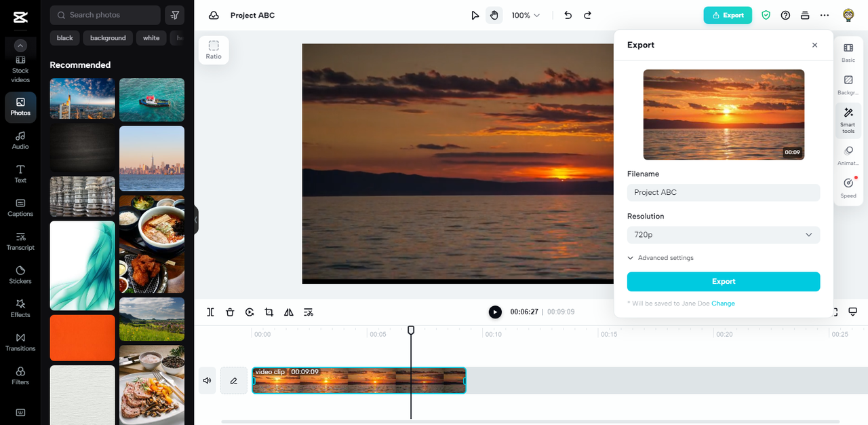Pick the aerial city skyline photo
The image size is (868, 425).
click(83, 98)
